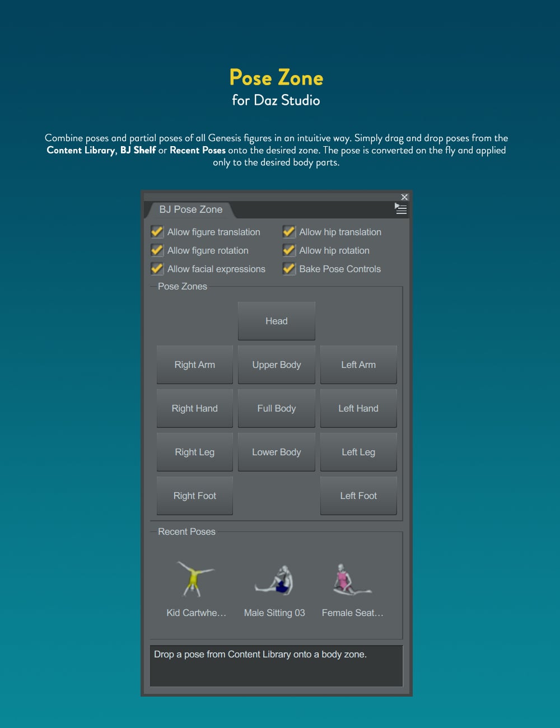560x728 pixels.
Task: Open the BJ Pose Zone pane options menu
Action: coord(401,209)
